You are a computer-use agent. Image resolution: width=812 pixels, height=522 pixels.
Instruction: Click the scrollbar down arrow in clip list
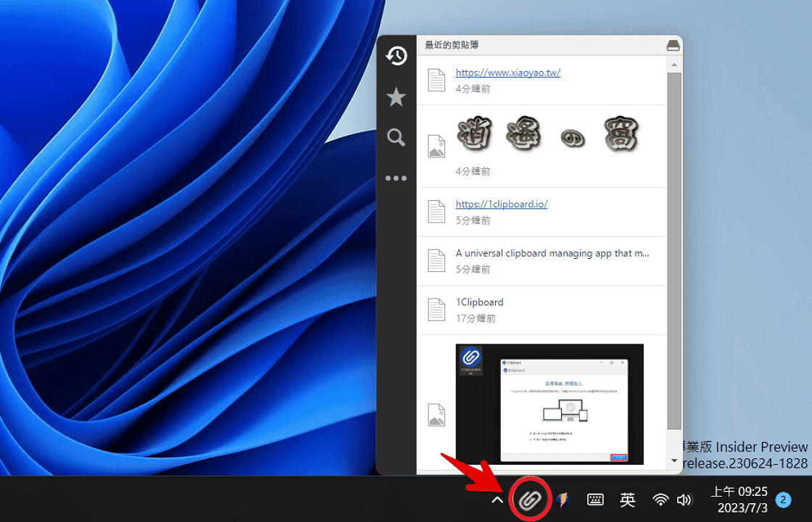(674, 460)
